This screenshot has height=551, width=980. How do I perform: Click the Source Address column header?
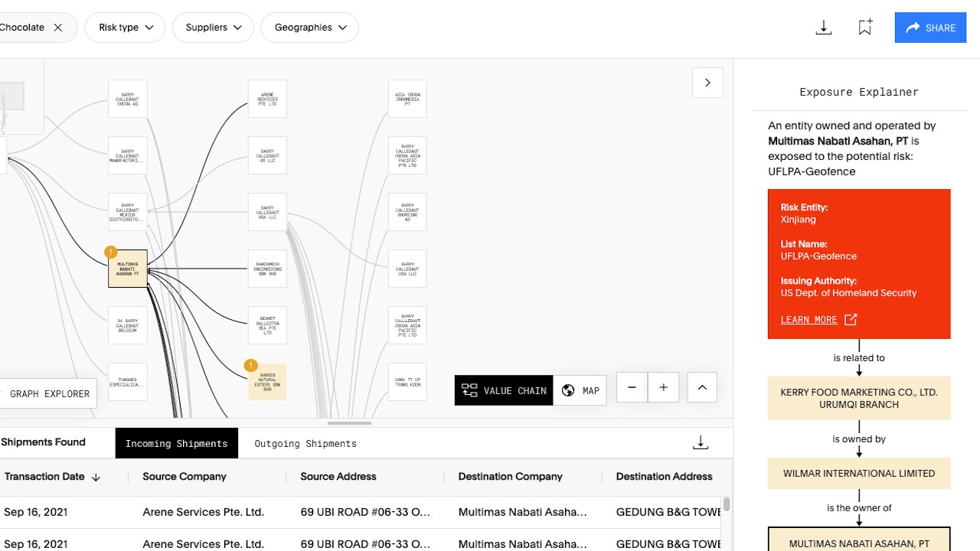(338, 476)
